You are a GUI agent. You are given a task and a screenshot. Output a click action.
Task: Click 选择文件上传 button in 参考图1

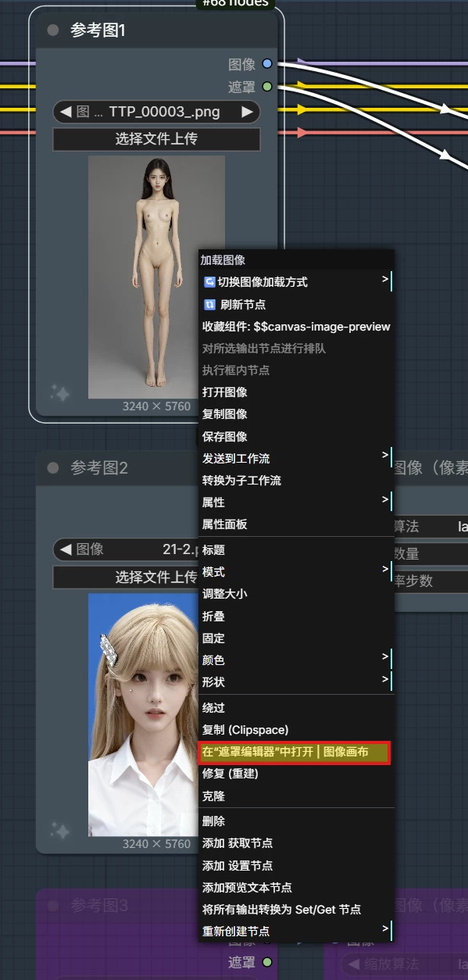point(156,140)
